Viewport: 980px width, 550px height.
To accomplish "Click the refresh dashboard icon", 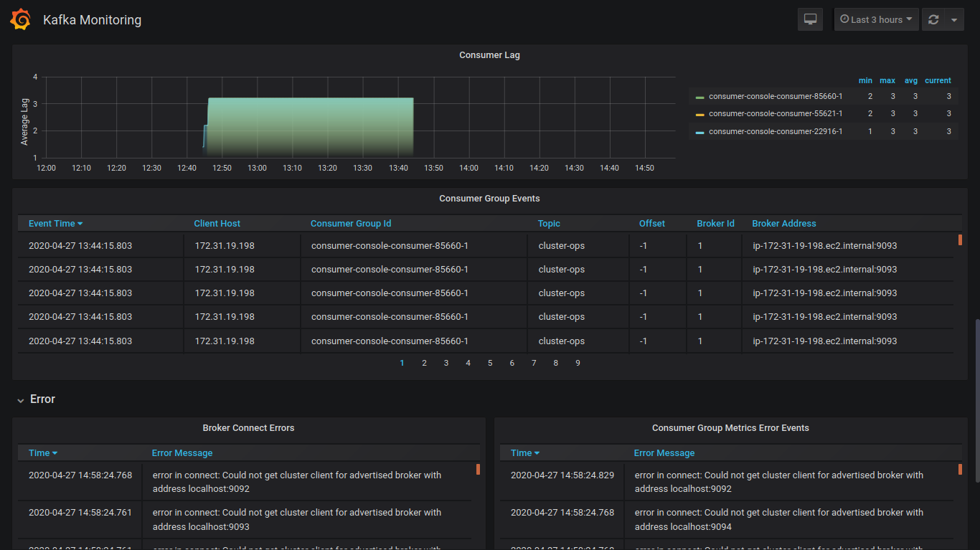I will [x=933, y=20].
